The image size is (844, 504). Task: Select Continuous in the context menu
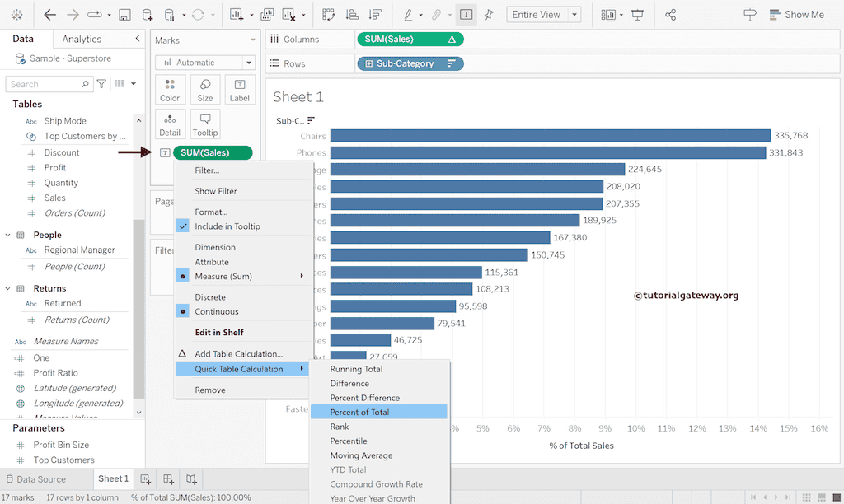tap(217, 312)
